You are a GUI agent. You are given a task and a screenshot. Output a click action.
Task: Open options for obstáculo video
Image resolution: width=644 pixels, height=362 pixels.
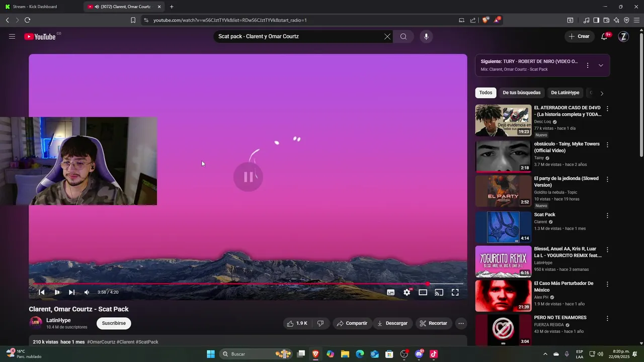[607, 145]
